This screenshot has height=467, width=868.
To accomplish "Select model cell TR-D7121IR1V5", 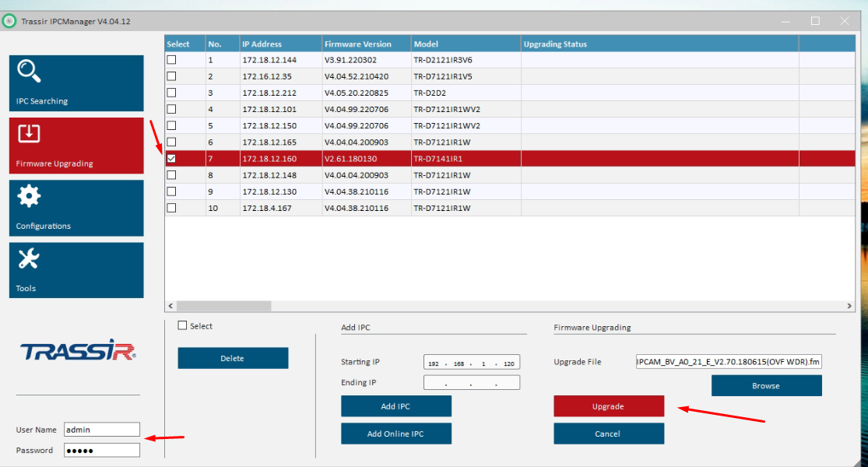I will (x=466, y=76).
